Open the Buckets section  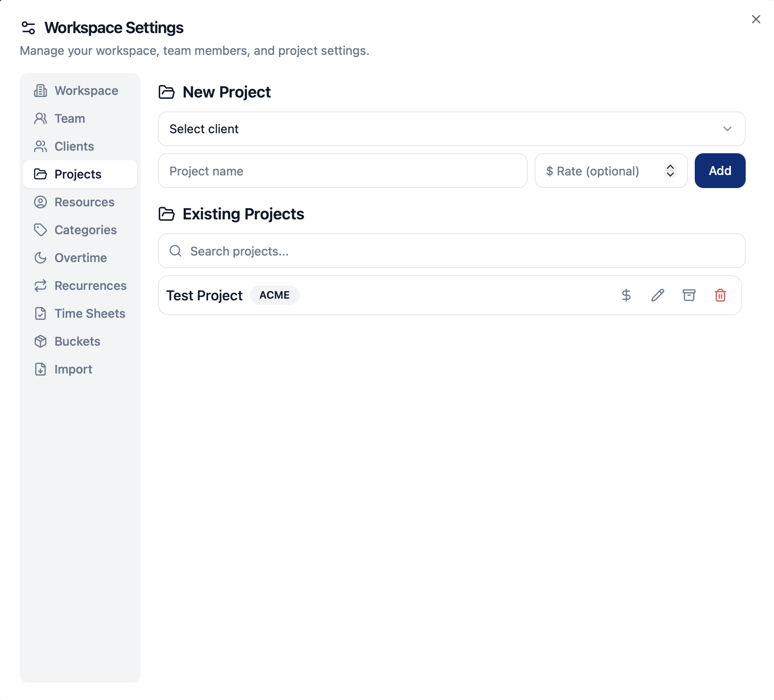(80, 341)
